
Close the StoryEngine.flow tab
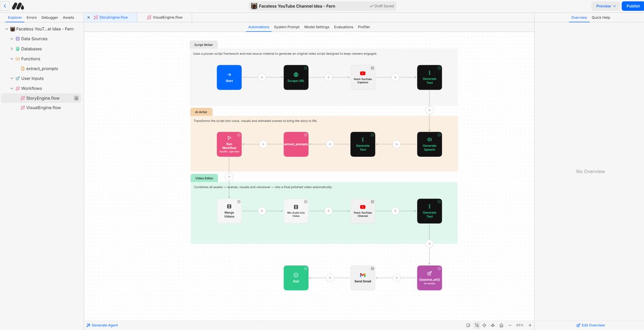click(x=89, y=17)
